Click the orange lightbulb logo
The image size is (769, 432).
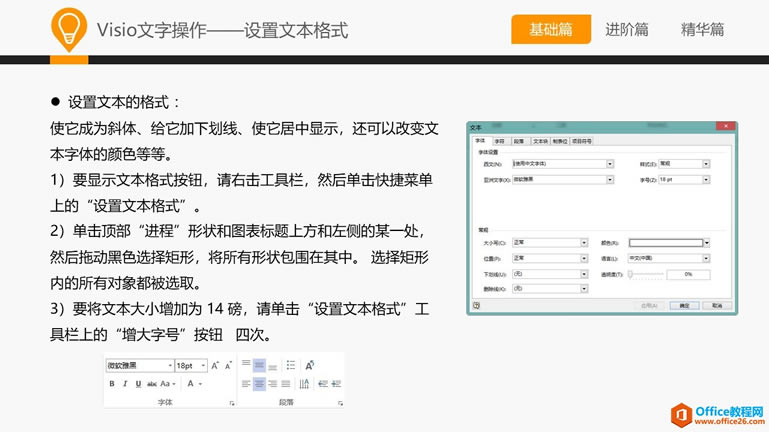69,29
